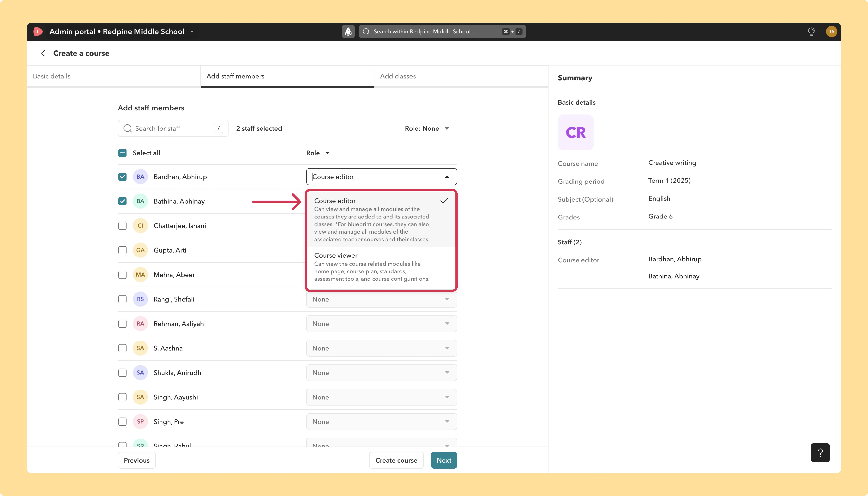Click the lightbulb tips icon
Screen dimensions: 868x496
click(x=811, y=32)
